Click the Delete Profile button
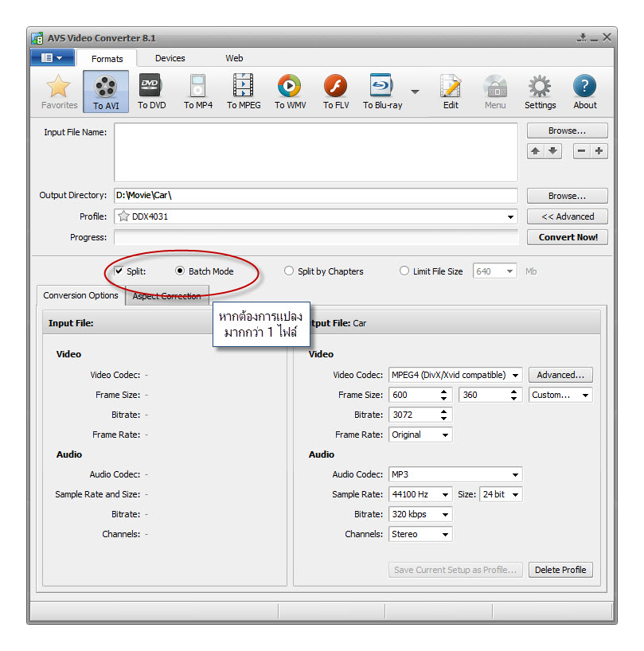The image size is (644, 651). [560, 570]
